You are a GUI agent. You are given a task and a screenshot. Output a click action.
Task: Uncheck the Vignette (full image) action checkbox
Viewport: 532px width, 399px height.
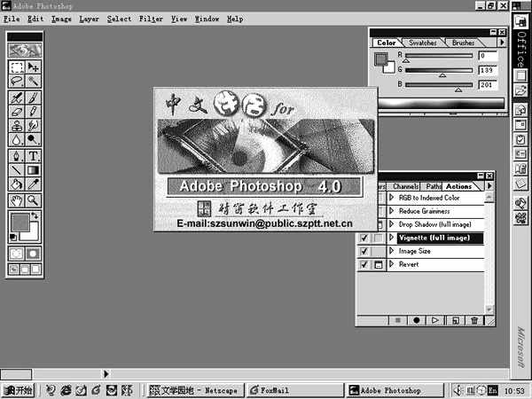click(x=364, y=238)
